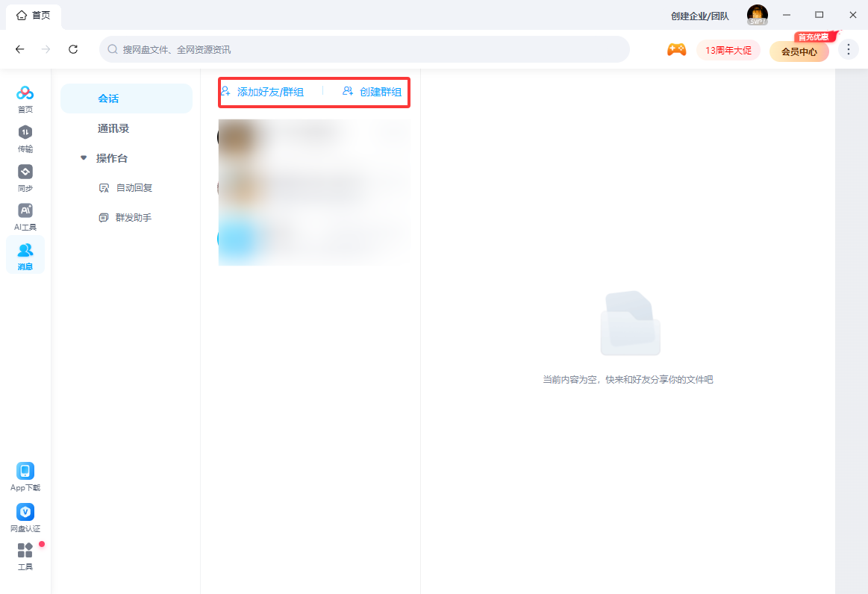
Task: Open 网盘认证 verification icon
Action: click(25, 517)
